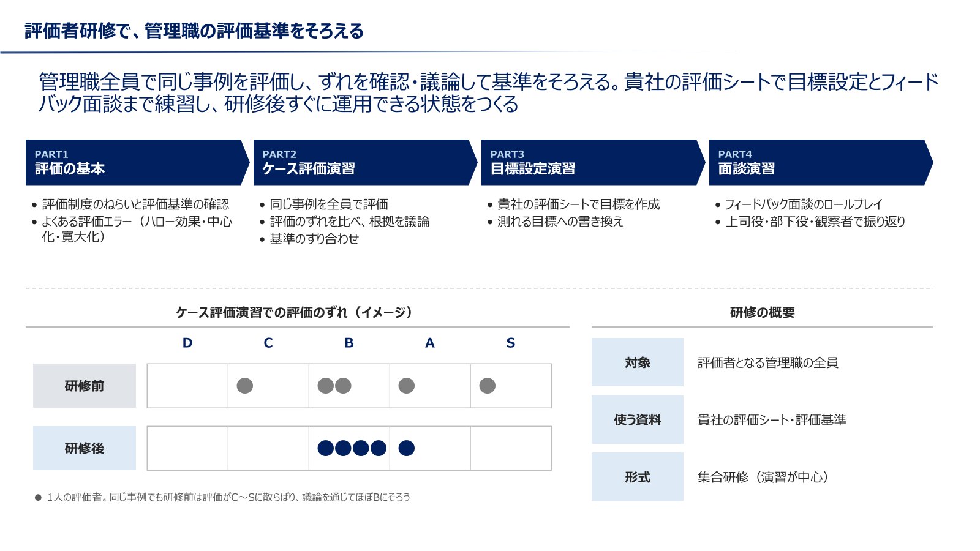Click text 評価者となる管理職の全員

(x=768, y=362)
